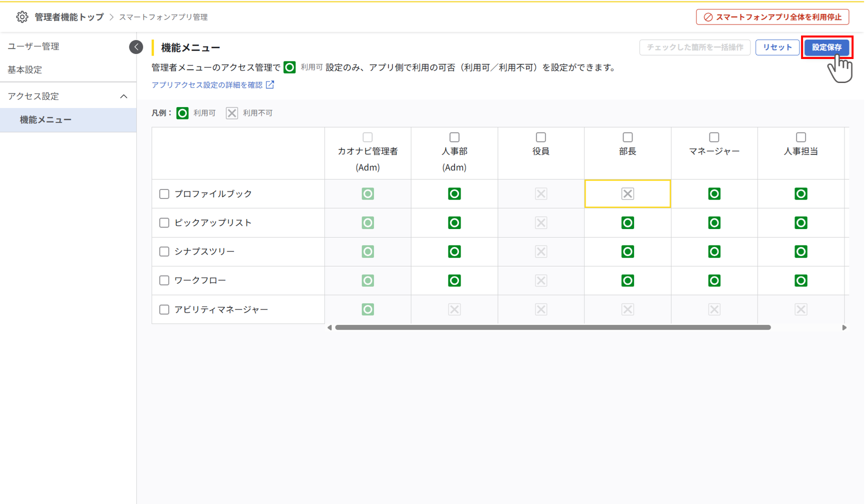Click the リセット button
Screen dimensions: 867x504
[777, 47]
